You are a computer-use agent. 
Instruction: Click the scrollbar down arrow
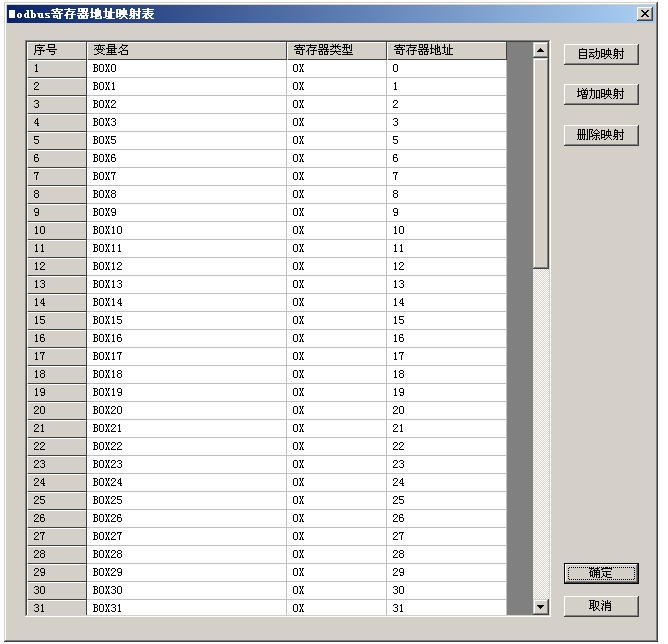[541, 606]
